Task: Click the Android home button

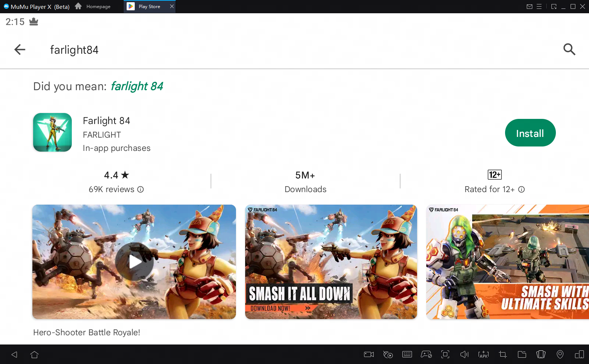Action: click(x=35, y=354)
